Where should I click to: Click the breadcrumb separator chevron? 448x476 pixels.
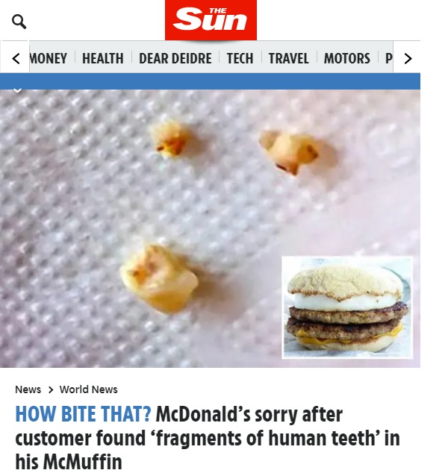point(51,389)
